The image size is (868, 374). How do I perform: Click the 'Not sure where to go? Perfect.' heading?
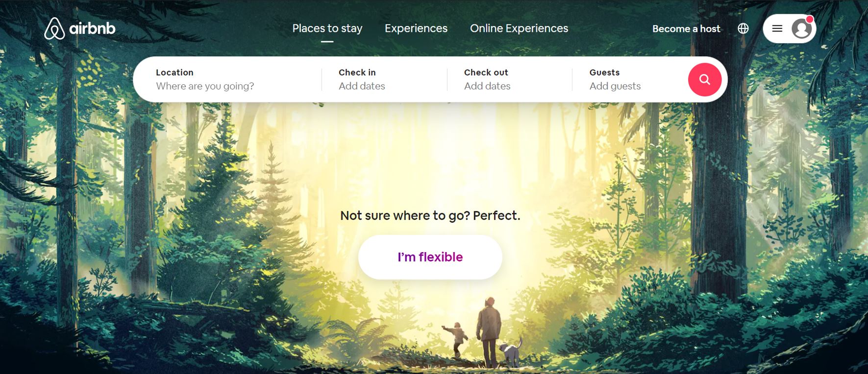click(430, 216)
